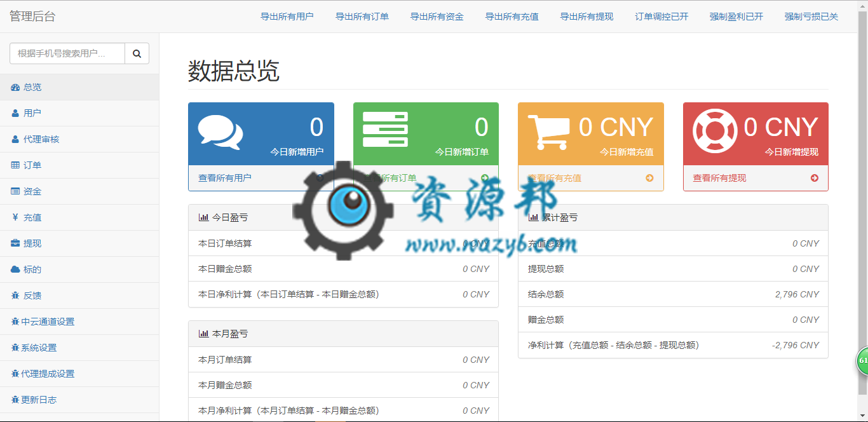Click the server list icon on the green card
The width and height of the screenshot is (868, 422).
click(x=385, y=130)
